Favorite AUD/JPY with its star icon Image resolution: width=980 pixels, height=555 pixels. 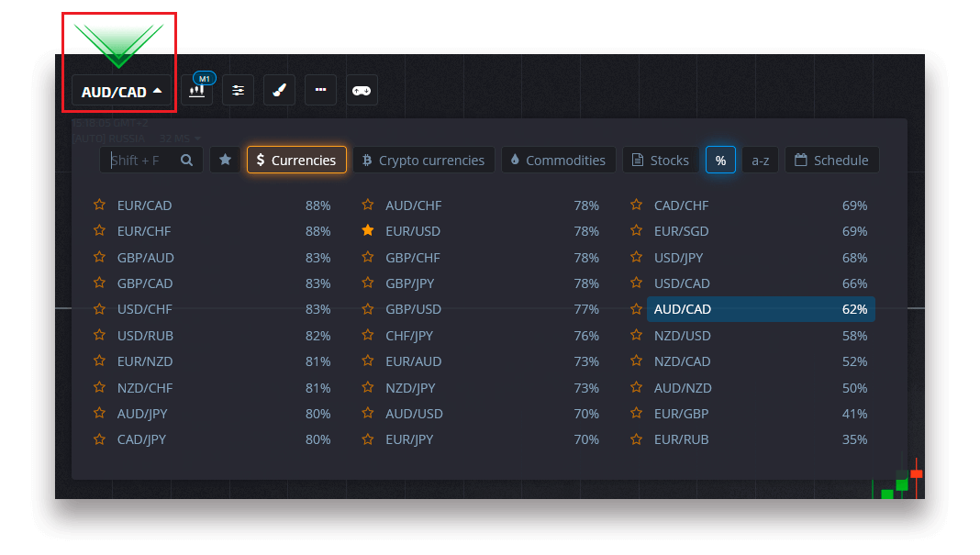pyautogui.click(x=99, y=413)
